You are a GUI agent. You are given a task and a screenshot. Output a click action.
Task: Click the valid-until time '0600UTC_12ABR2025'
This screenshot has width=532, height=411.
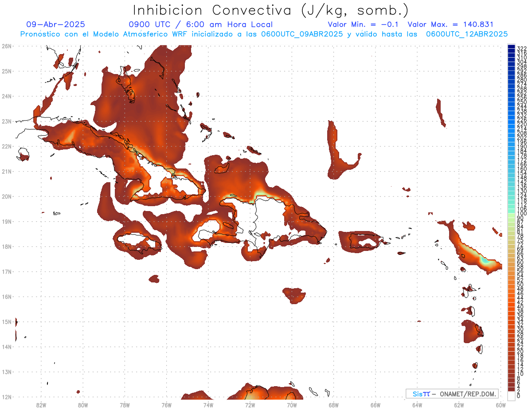[467, 34]
